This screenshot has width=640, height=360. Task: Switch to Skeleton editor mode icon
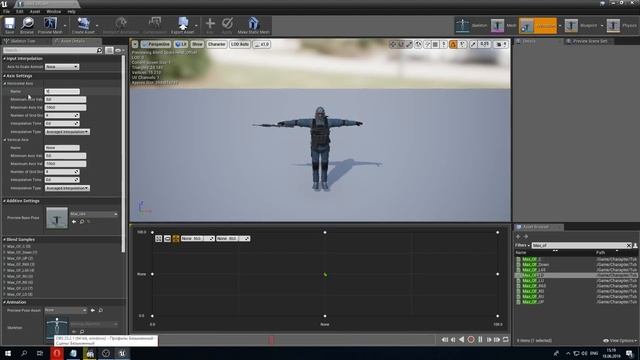pos(463,25)
